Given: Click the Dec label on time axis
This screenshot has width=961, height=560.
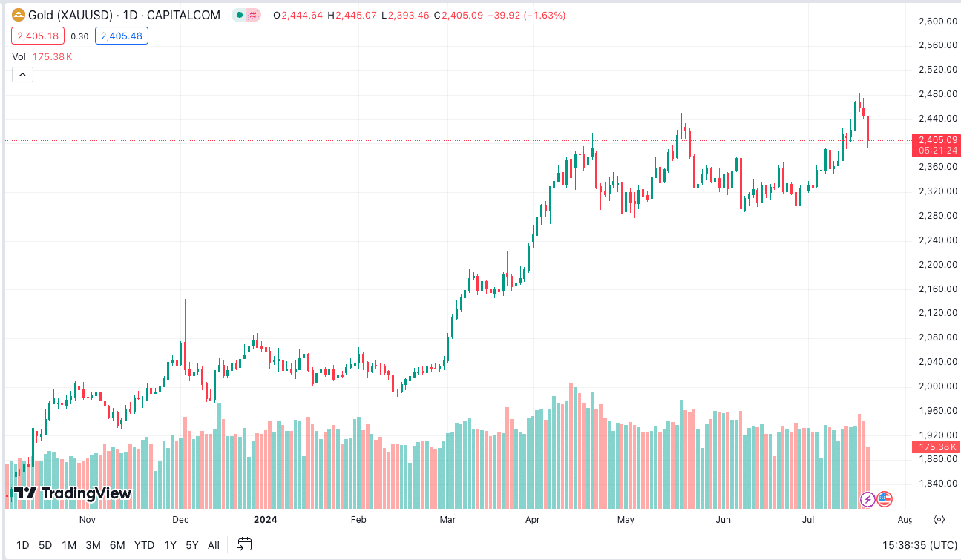Looking at the screenshot, I should click(180, 520).
